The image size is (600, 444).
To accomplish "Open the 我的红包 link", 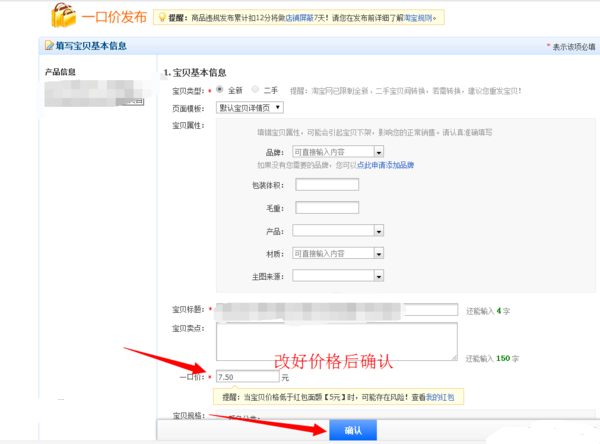I will (440, 397).
